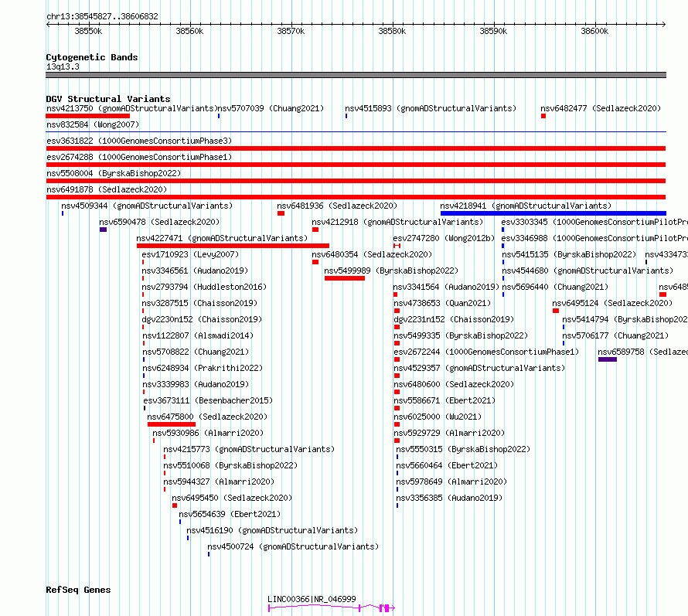The image size is (688, 616).
Task: Select nsv5508004 (ByrskaBishop2022) label
Action: (114, 173)
